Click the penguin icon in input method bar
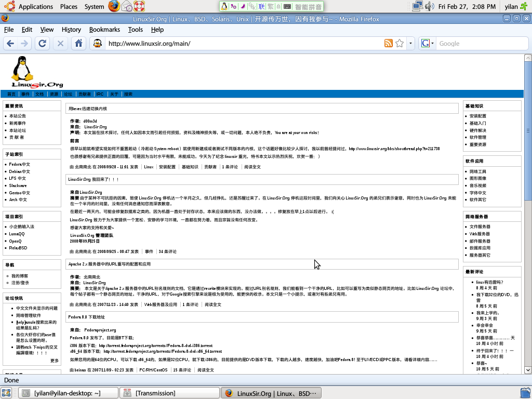This screenshot has width=532, height=399. pos(224,6)
